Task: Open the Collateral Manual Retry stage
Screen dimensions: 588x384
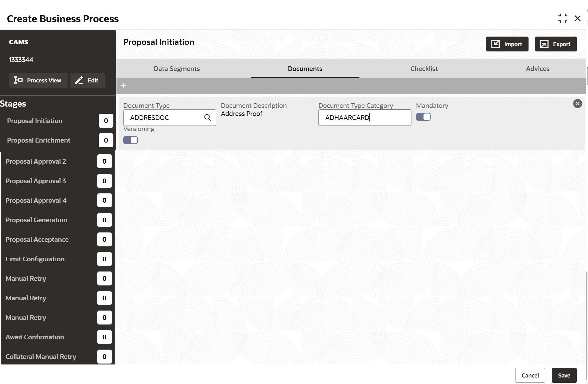Action: (41, 357)
